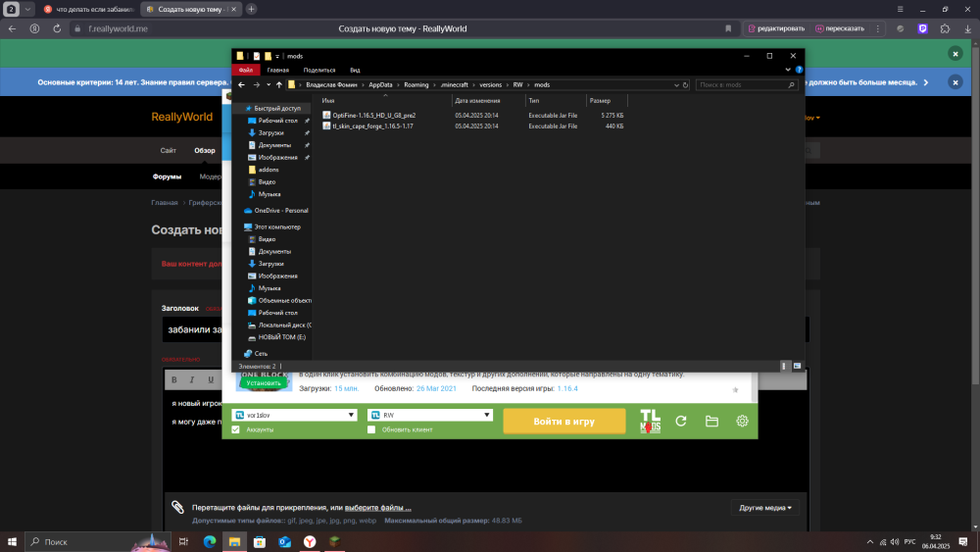The width and height of the screenshot is (980, 552).
Task: Sort files by the Размер column
Action: [600, 101]
